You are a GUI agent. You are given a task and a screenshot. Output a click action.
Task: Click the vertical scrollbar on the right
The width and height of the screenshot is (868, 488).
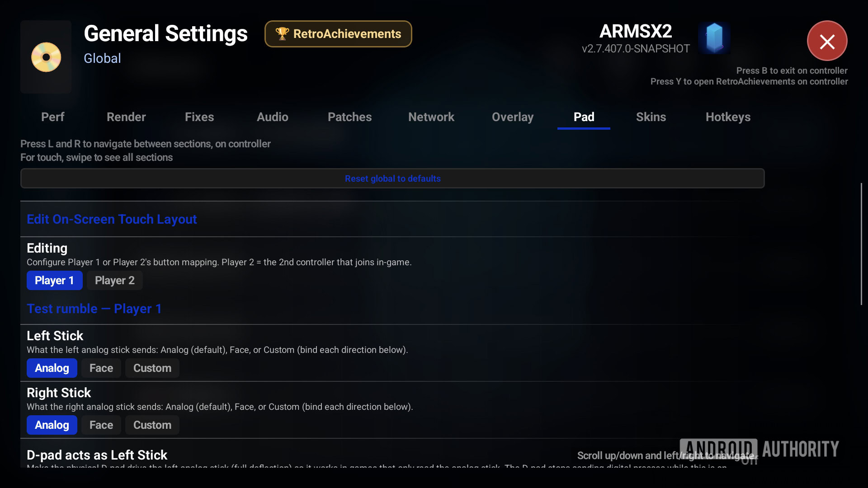[x=861, y=244]
